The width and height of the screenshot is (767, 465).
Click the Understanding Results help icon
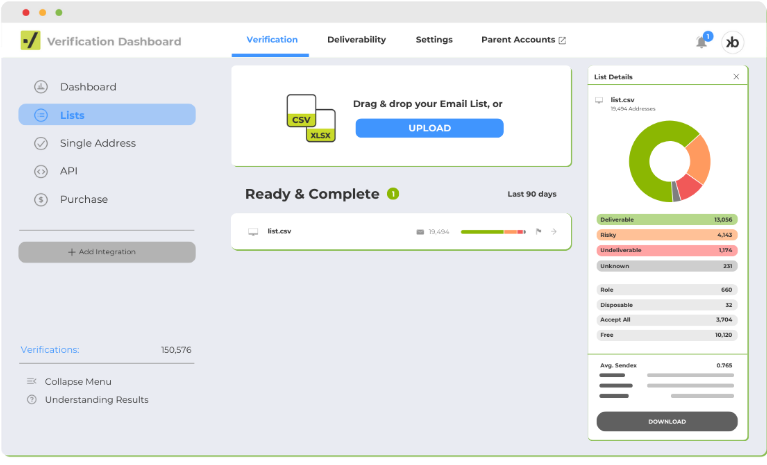tap(32, 399)
